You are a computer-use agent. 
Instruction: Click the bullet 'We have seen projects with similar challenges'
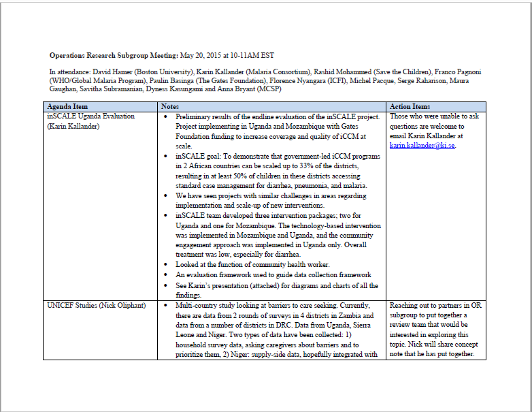(271, 200)
